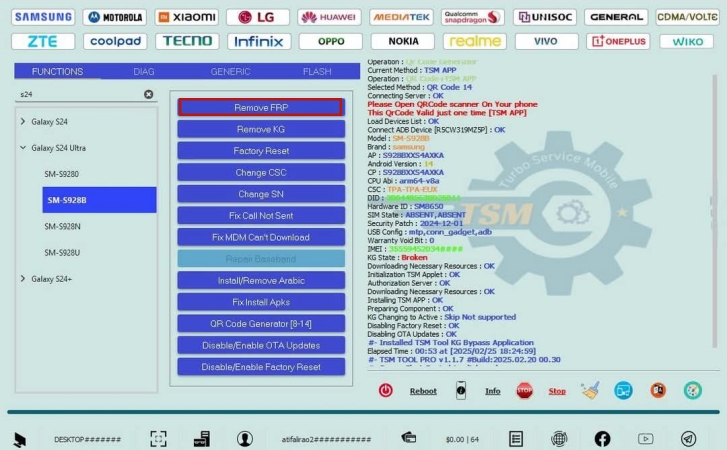Open the YouTube channel icon
Image resolution: width=727 pixels, height=450 pixels.
click(x=645, y=438)
